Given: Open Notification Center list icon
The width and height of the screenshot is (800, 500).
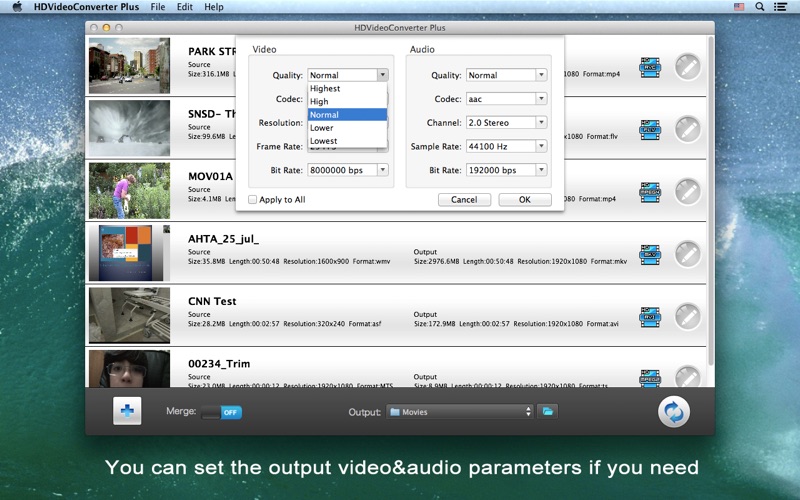Looking at the screenshot, I should click(x=780, y=7).
